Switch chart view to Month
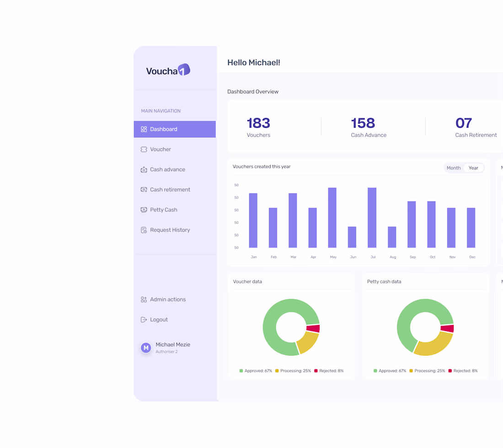 (x=454, y=168)
